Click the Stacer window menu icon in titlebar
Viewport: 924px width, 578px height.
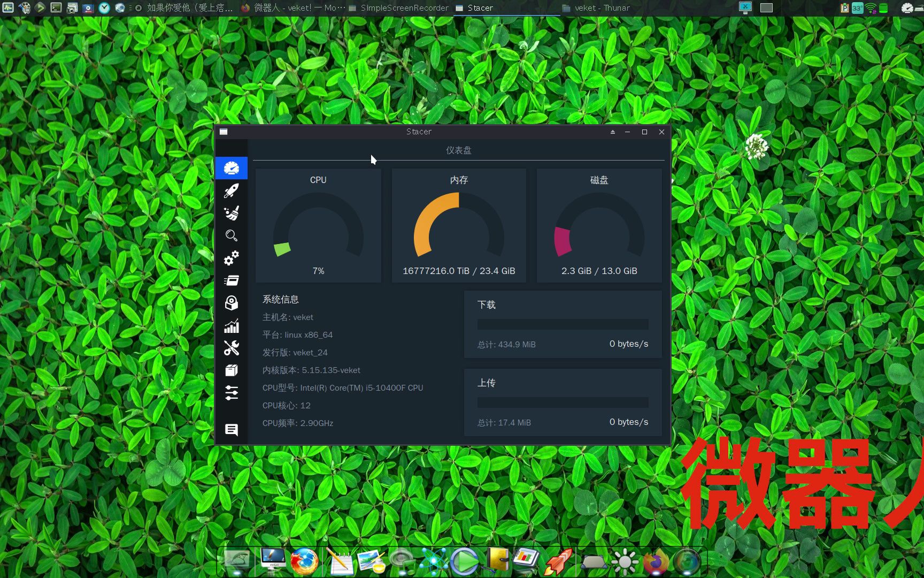pyautogui.click(x=224, y=132)
